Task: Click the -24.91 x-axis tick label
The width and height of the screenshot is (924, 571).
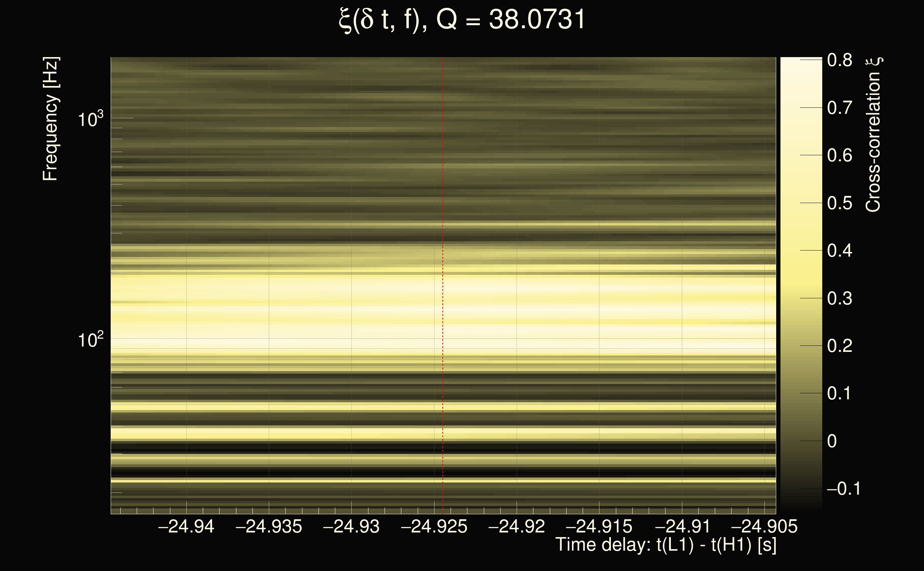Action: pyautogui.click(x=682, y=526)
